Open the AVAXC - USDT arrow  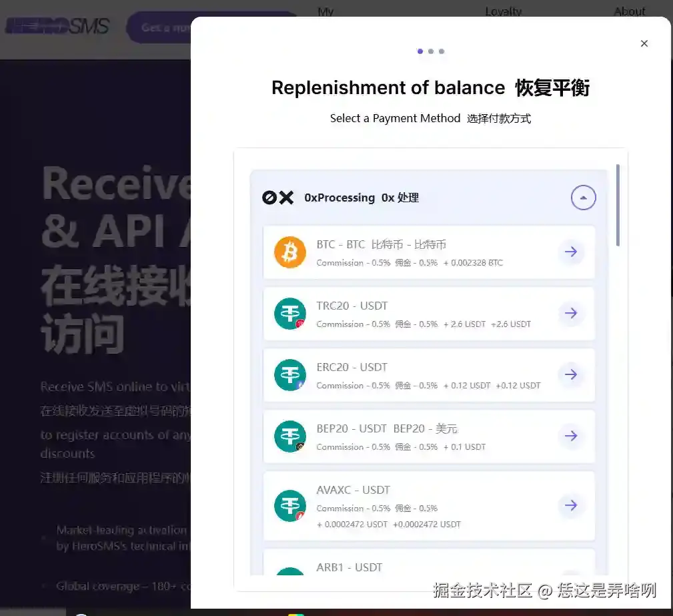[x=571, y=506]
